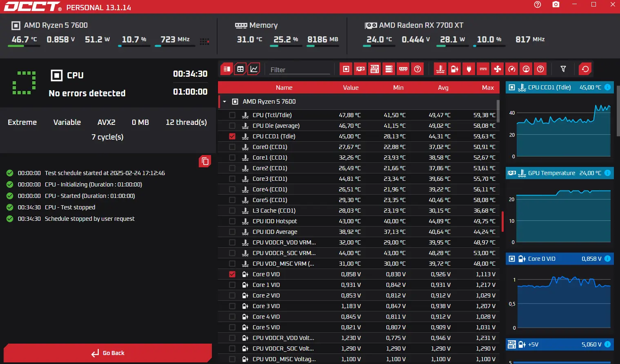Select the 'Test schedule started' log entry
The height and width of the screenshot is (364, 620).
[x=105, y=173]
